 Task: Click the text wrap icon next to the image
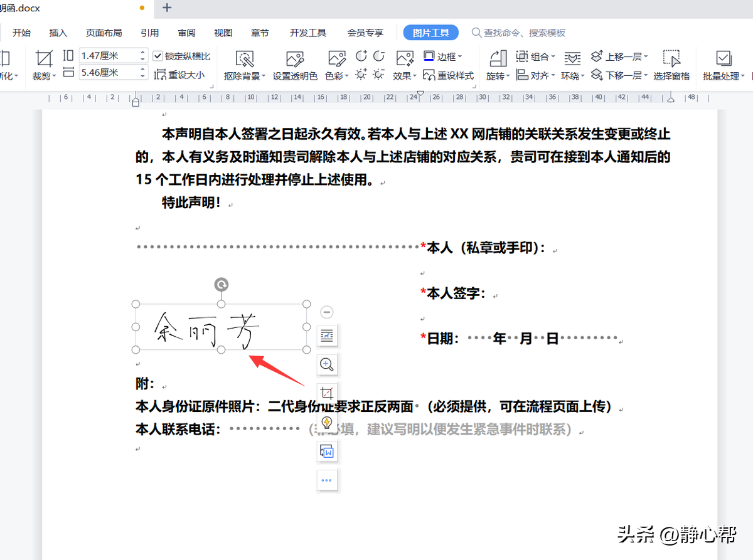(x=327, y=335)
